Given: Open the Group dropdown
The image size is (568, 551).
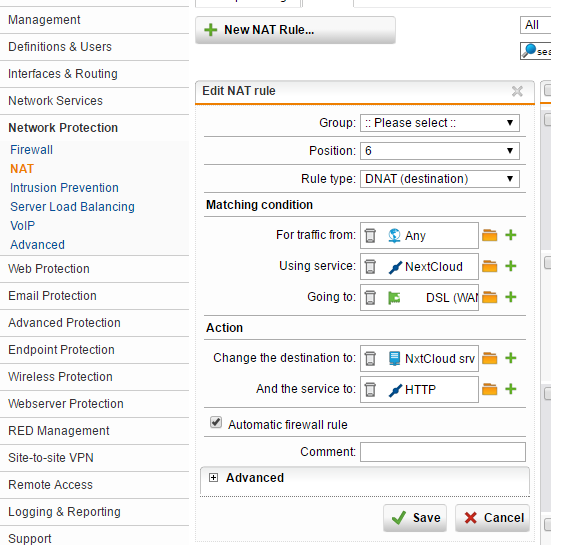Looking at the screenshot, I should [x=439, y=123].
